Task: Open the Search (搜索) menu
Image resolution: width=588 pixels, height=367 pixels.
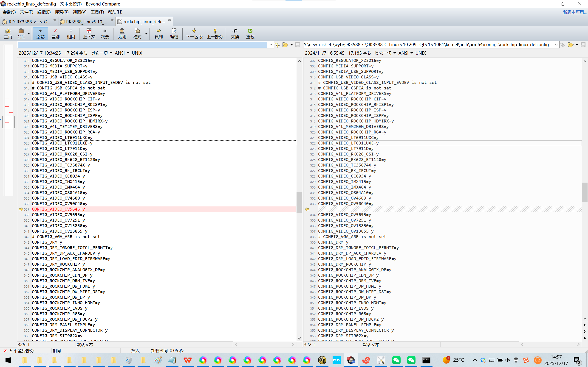Action: [x=62, y=12]
